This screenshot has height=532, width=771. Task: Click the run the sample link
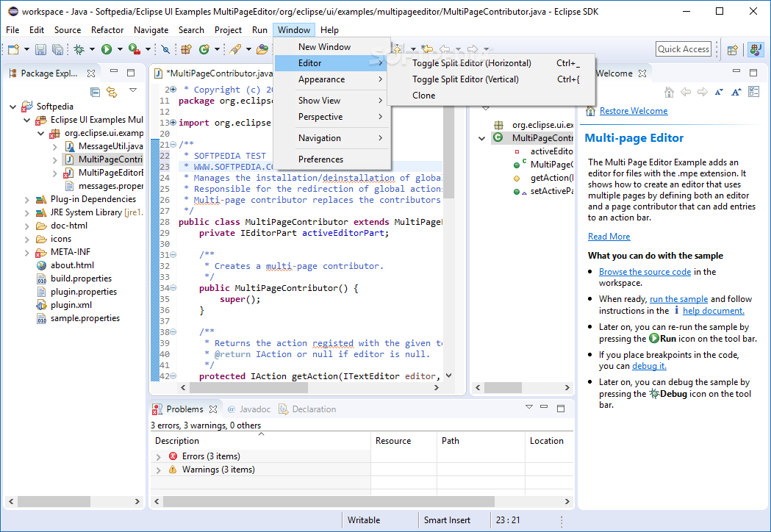coord(678,299)
